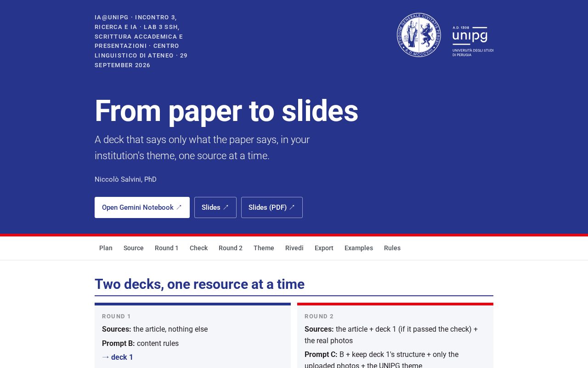The image size is (588, 368).
Task: Click the University of Perugia seal logo
Action: (x=418, y=35)
